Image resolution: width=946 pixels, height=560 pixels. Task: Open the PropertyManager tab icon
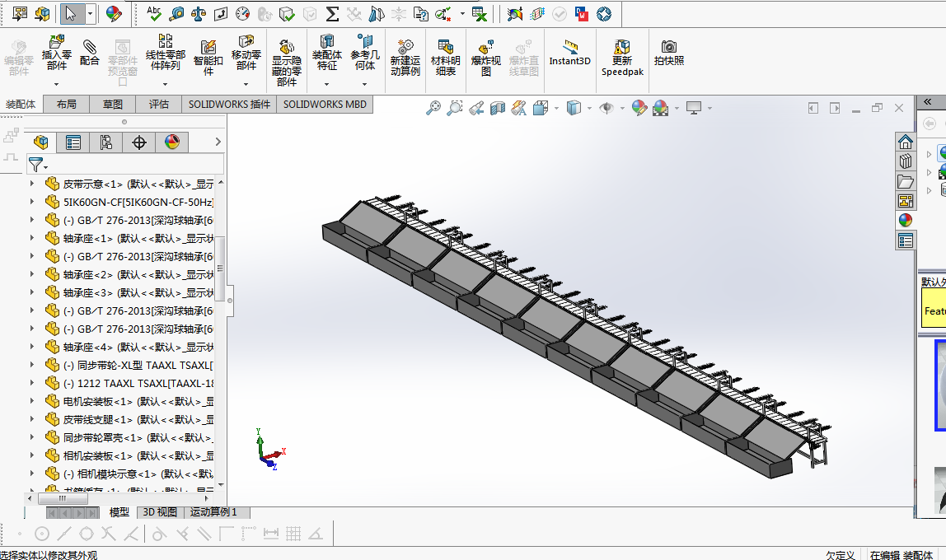73,142
